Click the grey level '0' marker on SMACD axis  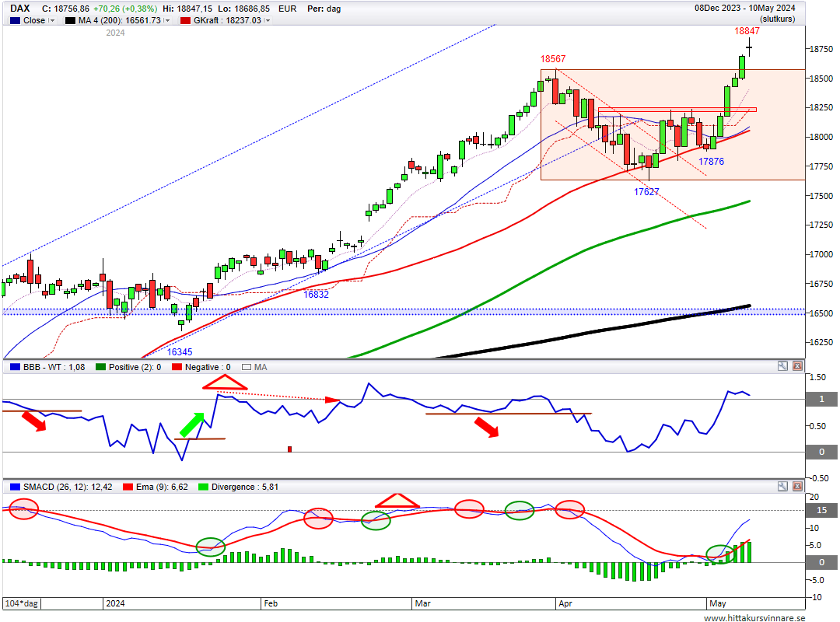click(x=822, y=562)
